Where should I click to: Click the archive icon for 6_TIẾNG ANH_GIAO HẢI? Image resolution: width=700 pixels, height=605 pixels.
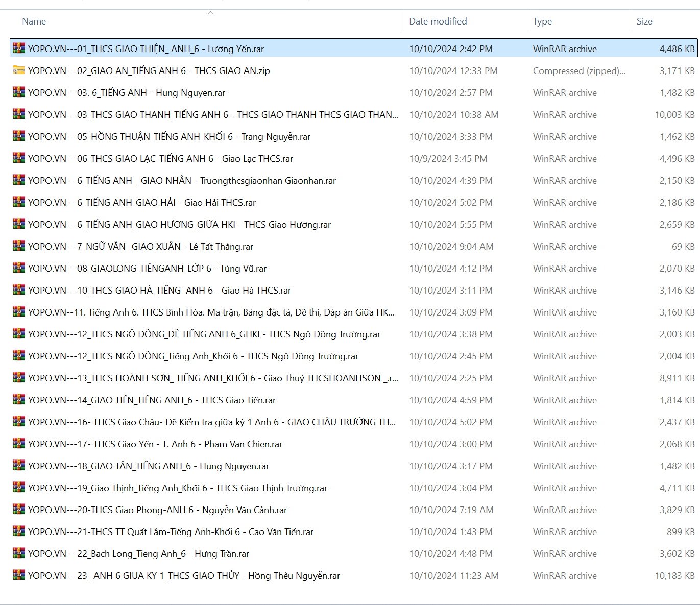coord(19,202)
